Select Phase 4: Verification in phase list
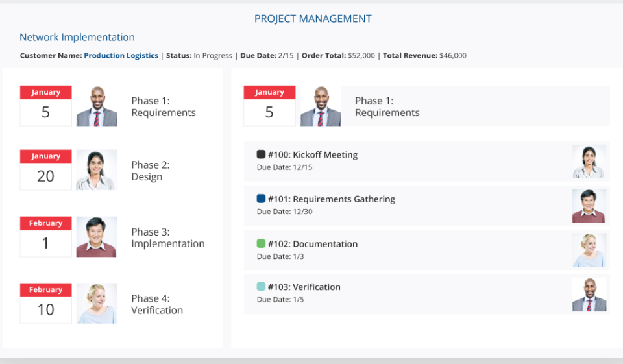The image size is (623, 364). click(x=157, y=304)
